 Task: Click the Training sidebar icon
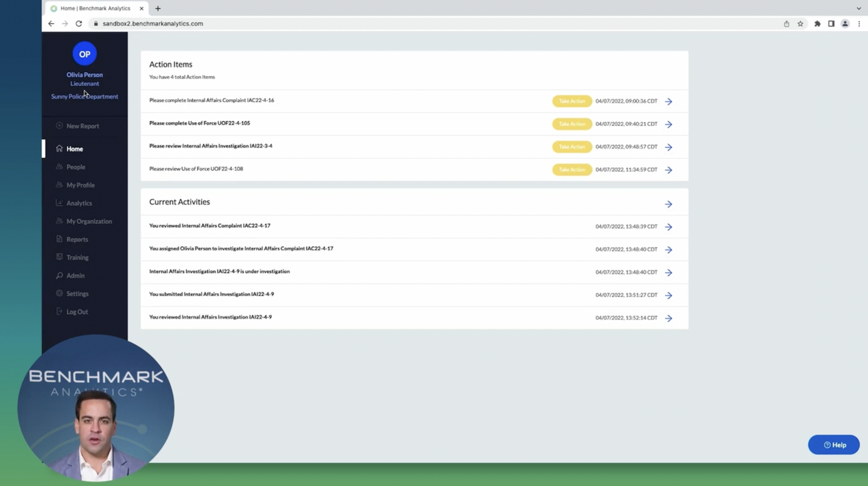(x=59, y=257)
